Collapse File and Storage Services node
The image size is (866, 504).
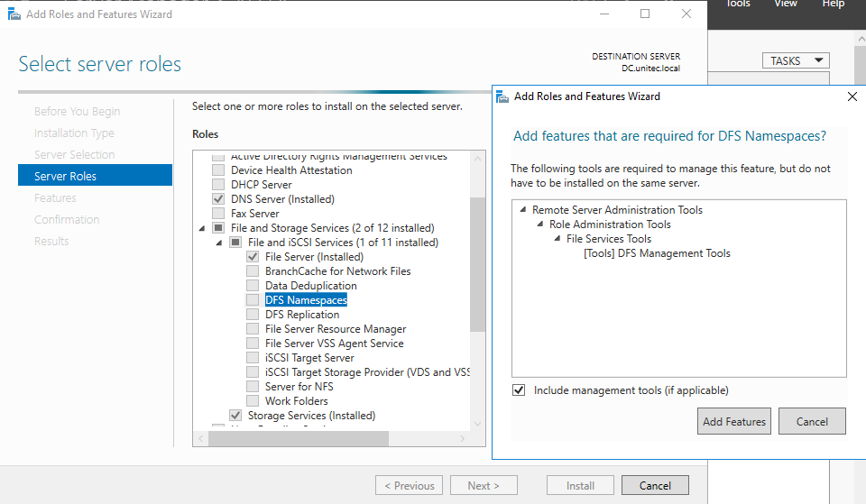[201, 228]
